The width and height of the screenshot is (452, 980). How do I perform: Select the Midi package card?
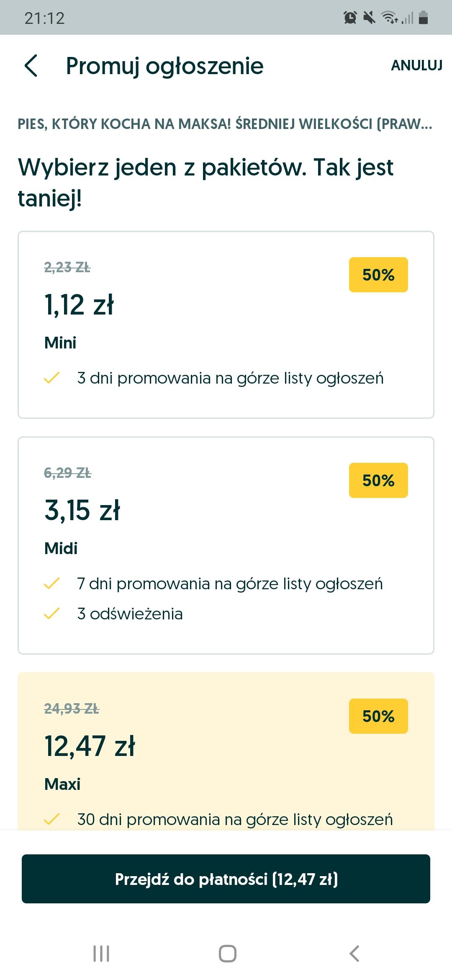(226, 545)
